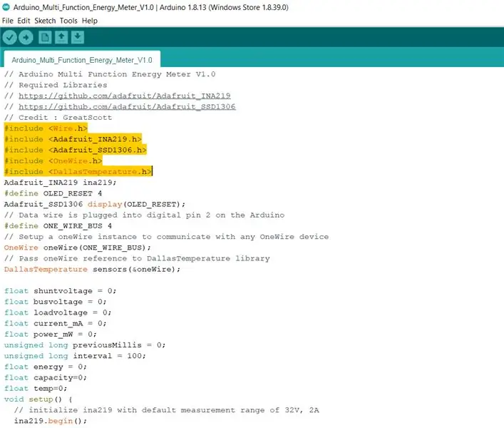Click 'unsigned long interval = 100;' line
The image size is (504, 428).
pyautogui.click(x=75, y=356)
